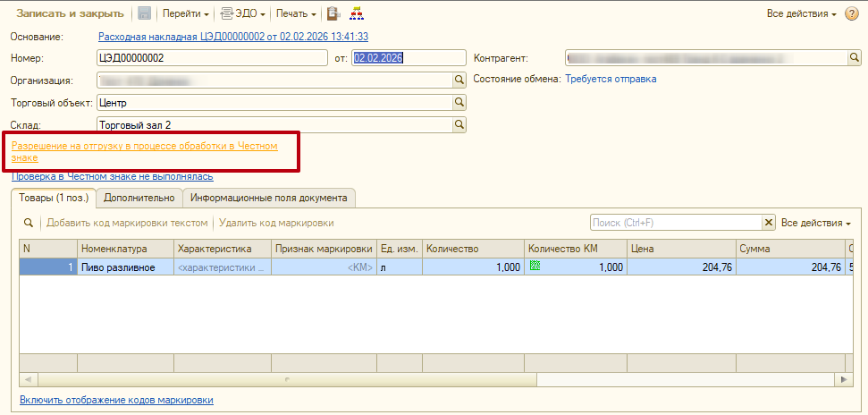Open the document structure hierarchy icon
This screenshot has height=415, width=868.
point(356,13)
